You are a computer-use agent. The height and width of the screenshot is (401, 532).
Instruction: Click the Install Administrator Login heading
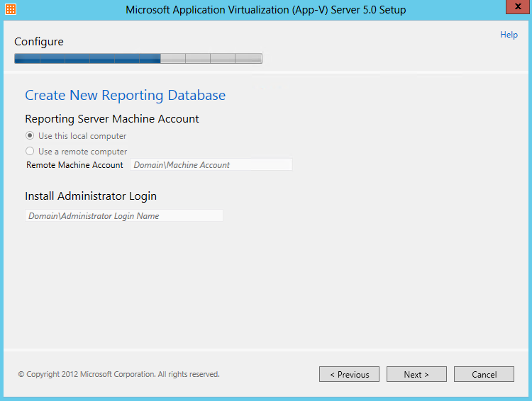pos(91,196)
